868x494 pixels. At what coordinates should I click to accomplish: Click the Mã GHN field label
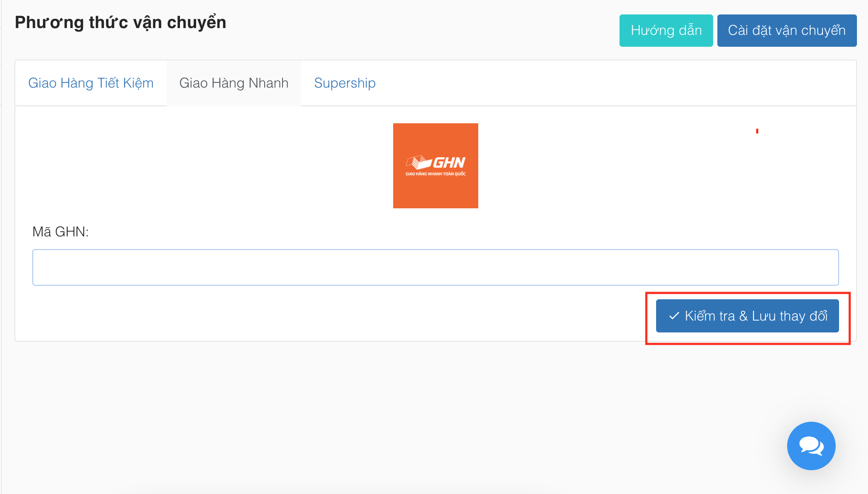point(60,232)
